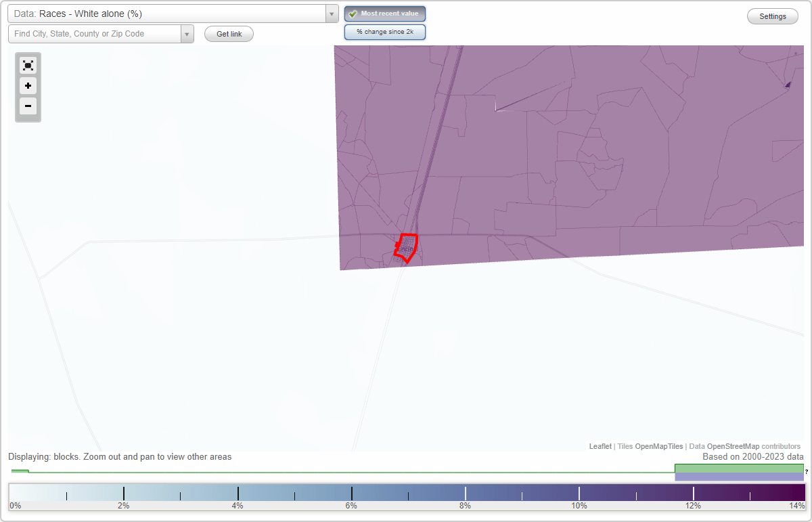This screenshot has width=812, height=522.
Task: Zoom into the map using the plus icon
Action: [28, 86]
